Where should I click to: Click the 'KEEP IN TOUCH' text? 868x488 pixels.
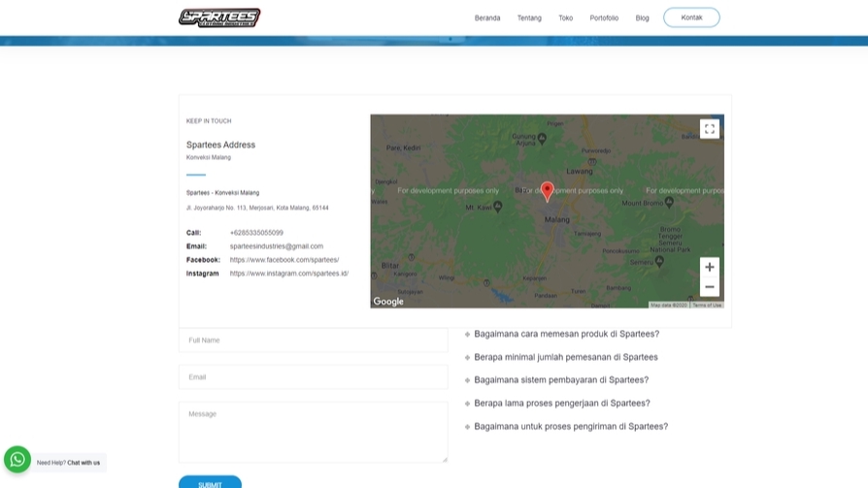209,121
